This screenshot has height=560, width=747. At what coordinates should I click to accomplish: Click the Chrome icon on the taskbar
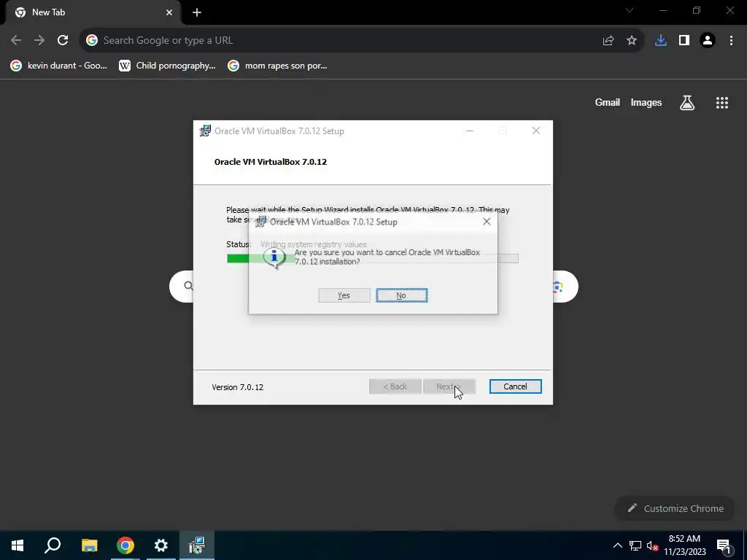[x=125, y=545]
